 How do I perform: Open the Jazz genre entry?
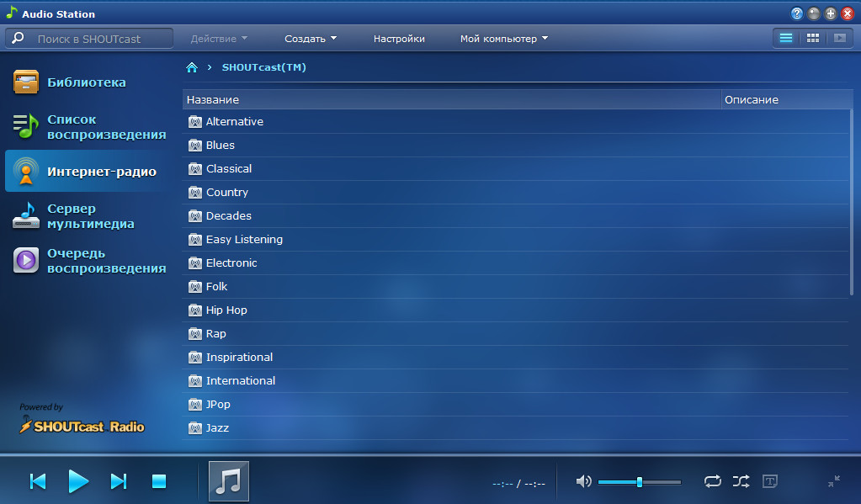tap(217, 428)
